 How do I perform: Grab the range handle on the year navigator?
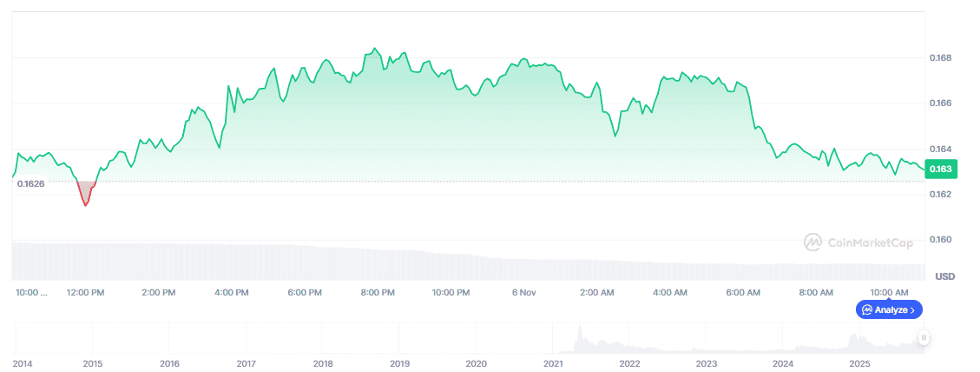coord(924,338)
